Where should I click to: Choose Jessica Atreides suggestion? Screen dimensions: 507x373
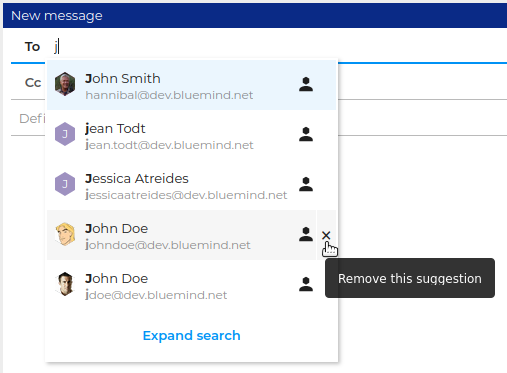pyautogui.click(x=191, y=185)
